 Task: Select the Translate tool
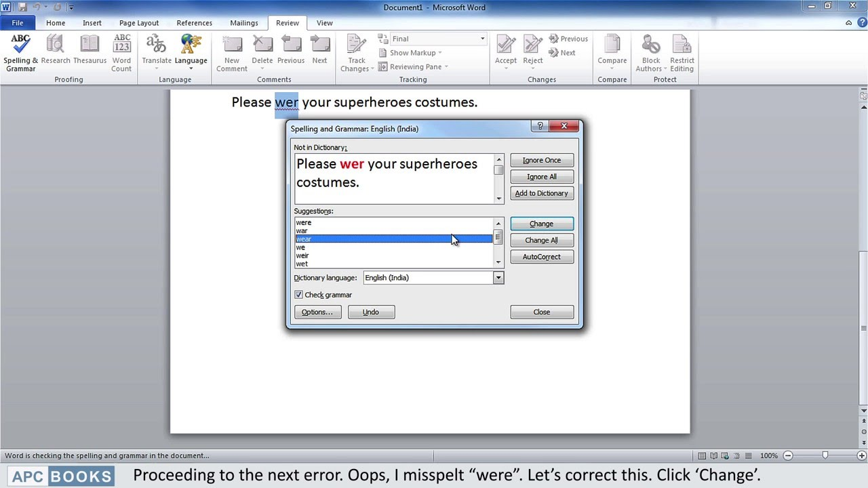coord(157,51)
